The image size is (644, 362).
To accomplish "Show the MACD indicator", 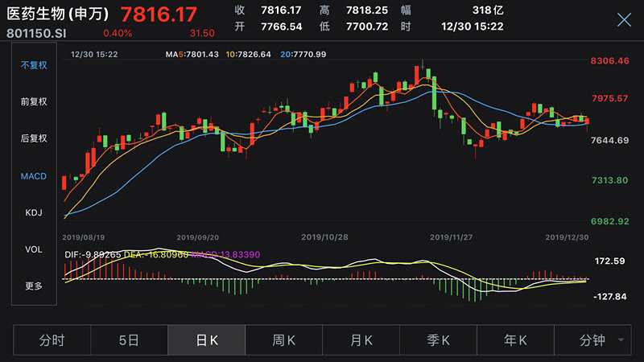I will click(34, 176).
